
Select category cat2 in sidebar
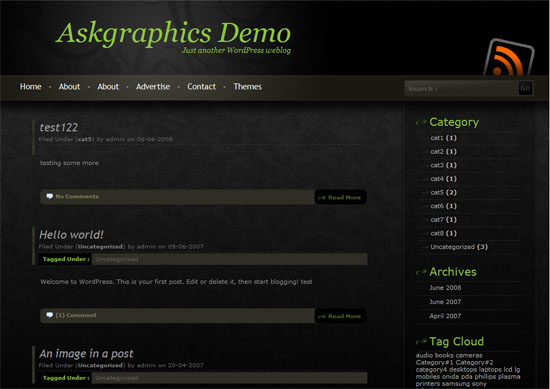click(x=443, y=152)
